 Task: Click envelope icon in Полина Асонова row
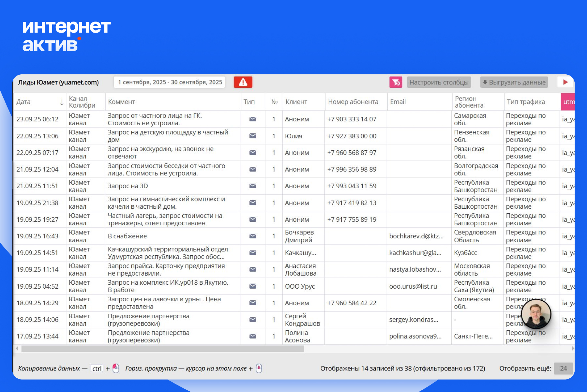[x=253, y=336]
